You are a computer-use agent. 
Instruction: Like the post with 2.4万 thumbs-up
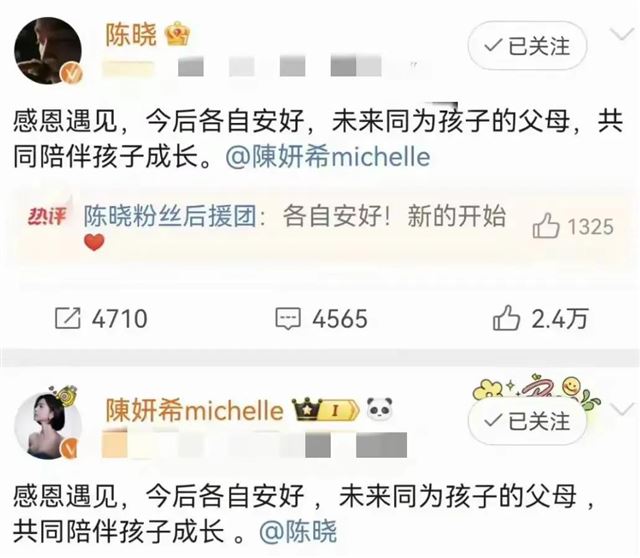[506, 318]
